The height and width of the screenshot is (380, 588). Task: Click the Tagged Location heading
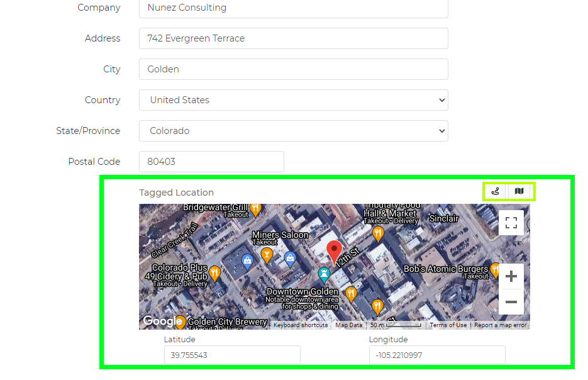[176, 193]
